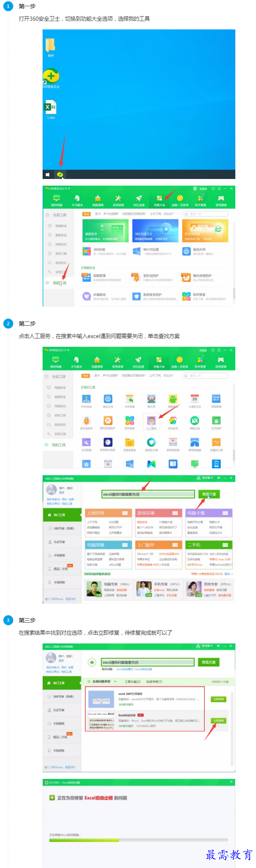Switch to the 在线专家(1) tab
Screen dimensions: 256x868
(x=154, y=682)
